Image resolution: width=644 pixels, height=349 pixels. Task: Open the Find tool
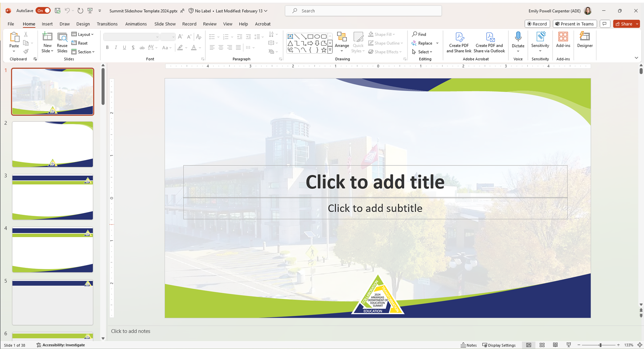pyautogui.click(x=419, y=34)
